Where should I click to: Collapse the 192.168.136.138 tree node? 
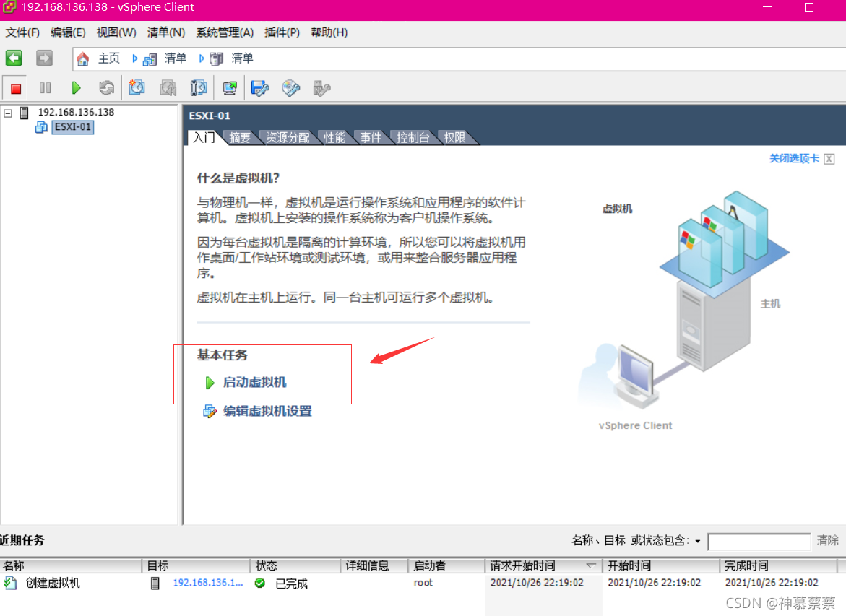click(x=8, y=113)
